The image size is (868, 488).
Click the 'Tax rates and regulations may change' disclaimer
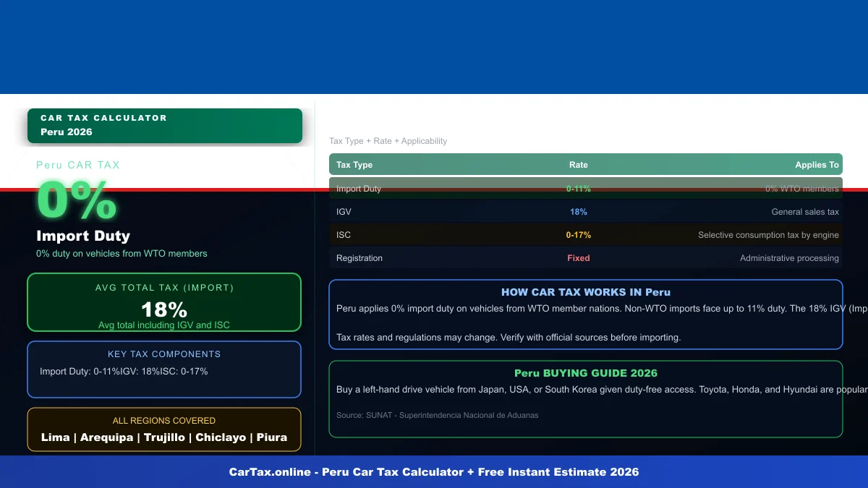pos(509,337)
